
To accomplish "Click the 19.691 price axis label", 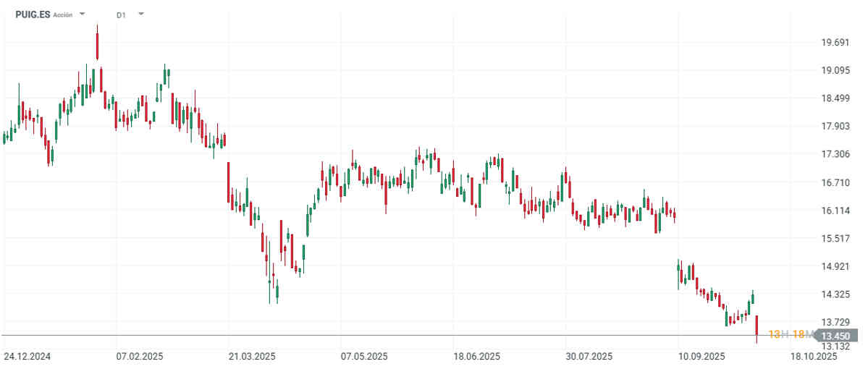I will click(x=834, y=43).
